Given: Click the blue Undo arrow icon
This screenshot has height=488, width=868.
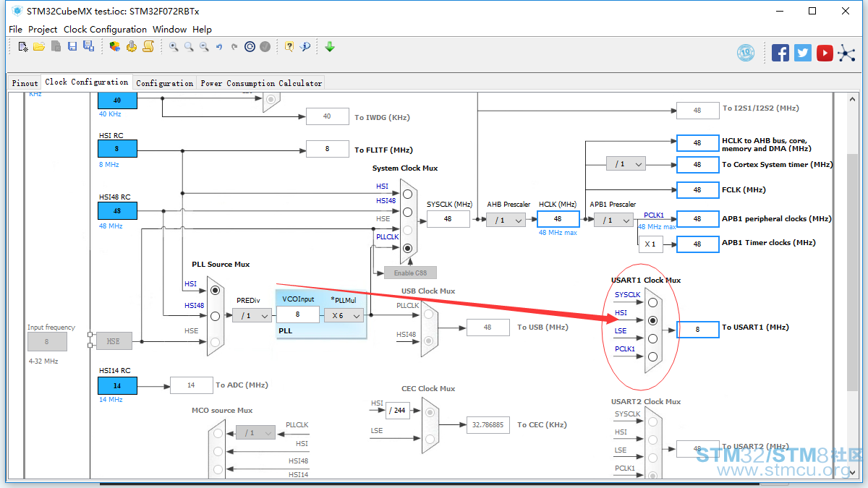Looking at the screenshot, I should pyautogui.click(x=219, y=46).
